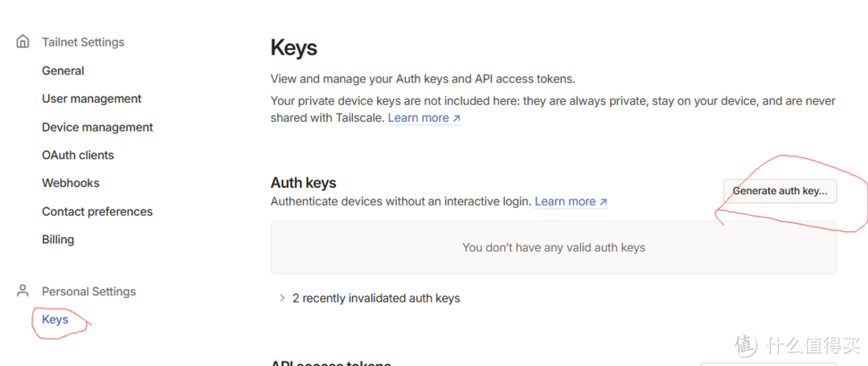Click the Tailnet Settings home icon

23,42
